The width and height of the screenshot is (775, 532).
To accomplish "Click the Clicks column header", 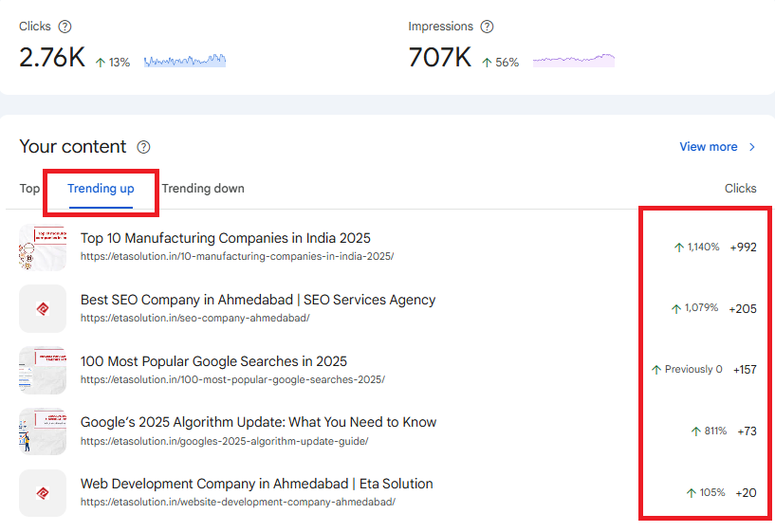I will (741, 189).
